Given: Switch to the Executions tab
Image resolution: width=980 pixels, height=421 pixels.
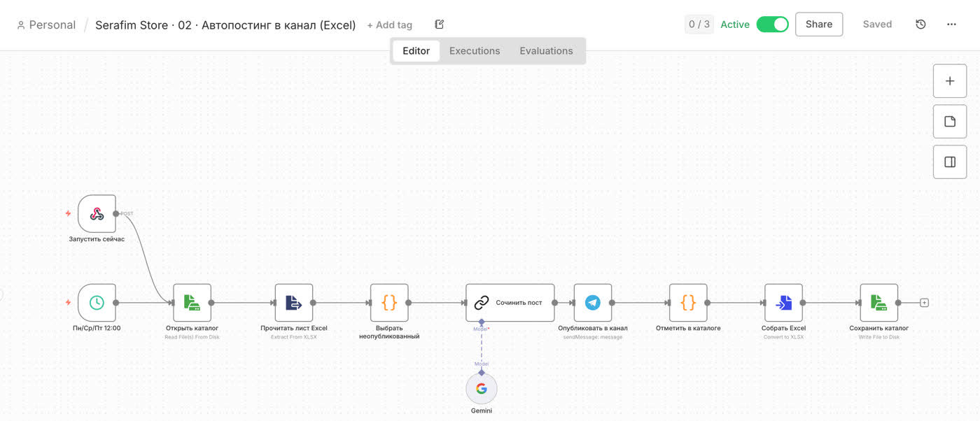Looking at the screenshot, I should (475, 51).
